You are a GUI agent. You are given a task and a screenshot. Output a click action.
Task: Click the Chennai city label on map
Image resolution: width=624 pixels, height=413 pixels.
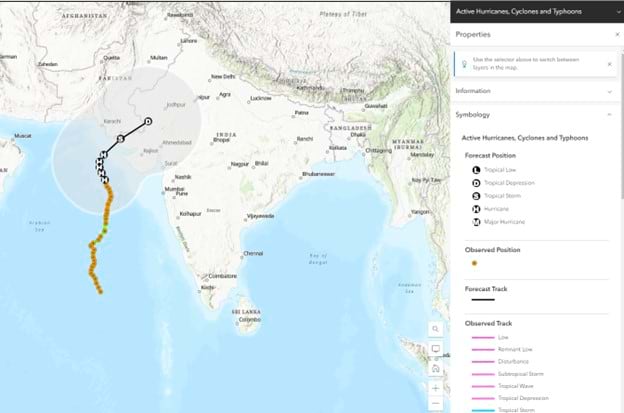253,253
